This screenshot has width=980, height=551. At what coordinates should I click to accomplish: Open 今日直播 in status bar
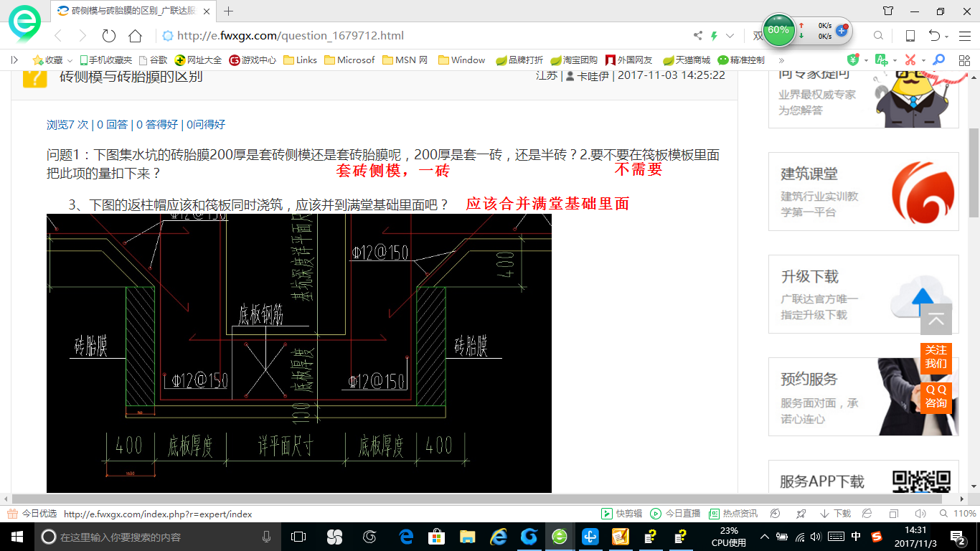click(675, 514)
